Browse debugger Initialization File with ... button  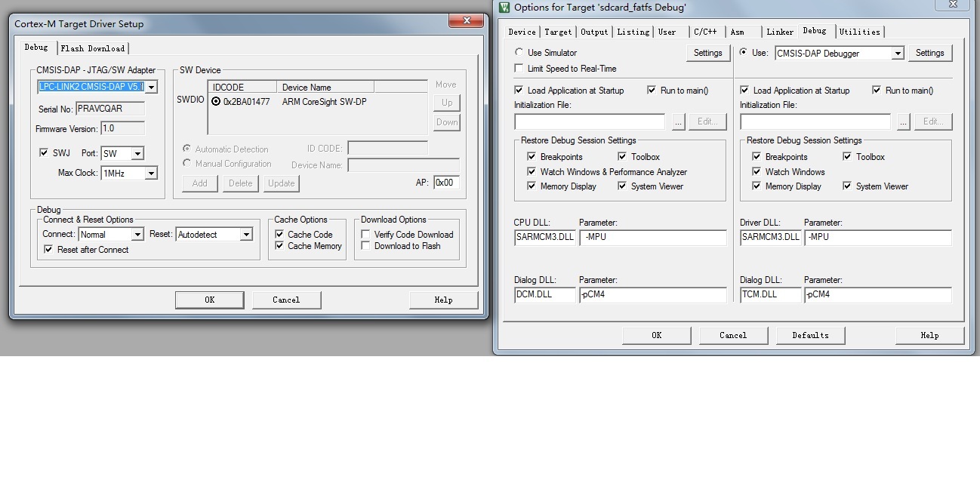903,121
